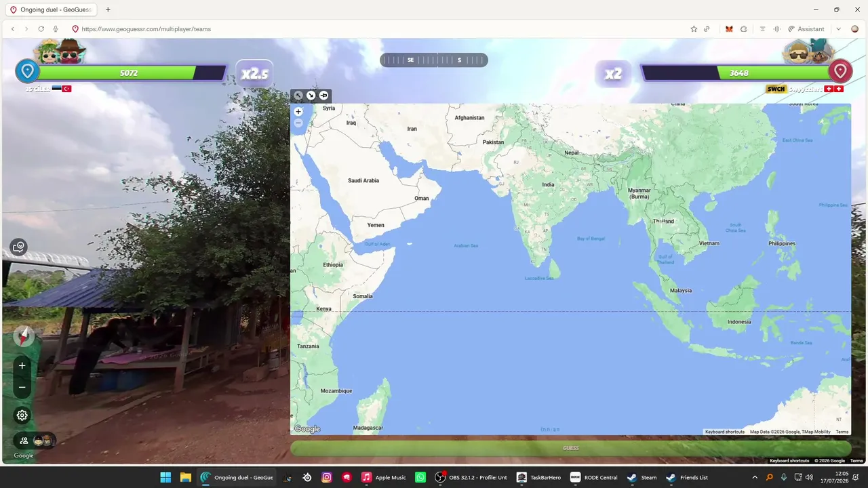Open map Keyboard shortcuts link
The height and width of the screenshot is (488, 868).
[x=725, y=432]
